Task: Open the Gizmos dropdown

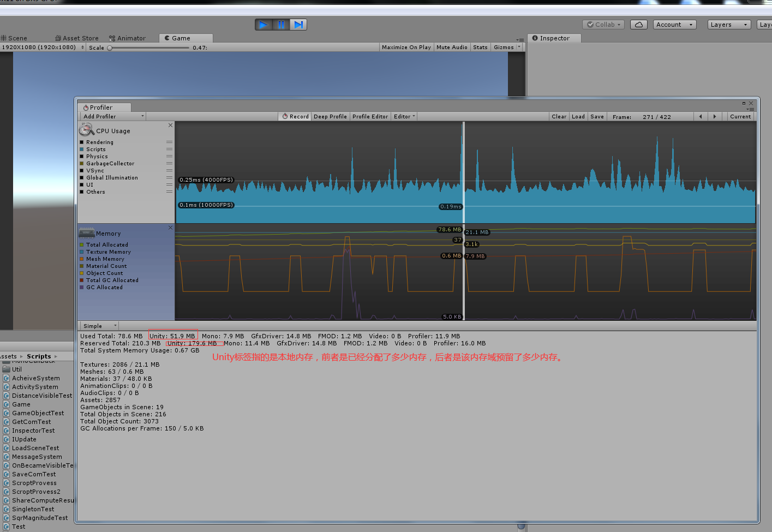Action: [507, 47]
